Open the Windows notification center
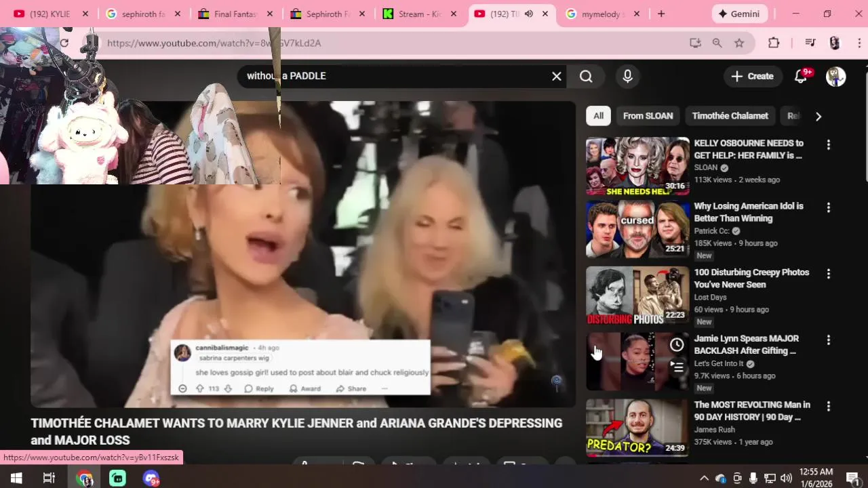 (x=852, y=478)
